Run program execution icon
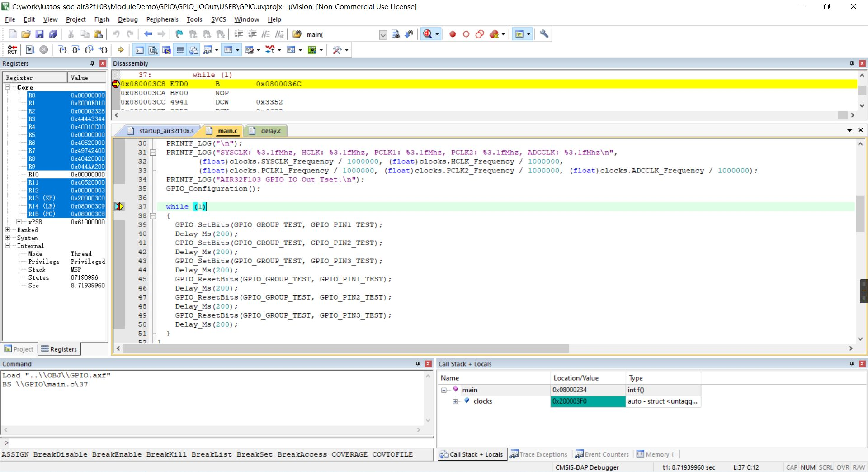868x472 pixels. tap(30, 50)
